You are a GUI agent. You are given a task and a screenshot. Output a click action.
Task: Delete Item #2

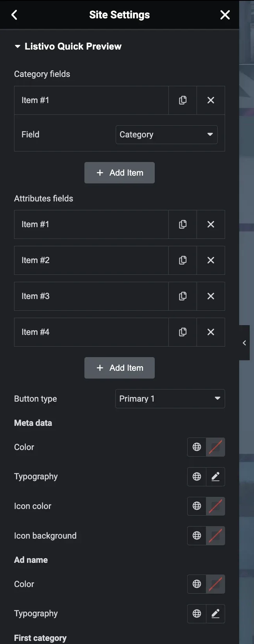[211, 260]
